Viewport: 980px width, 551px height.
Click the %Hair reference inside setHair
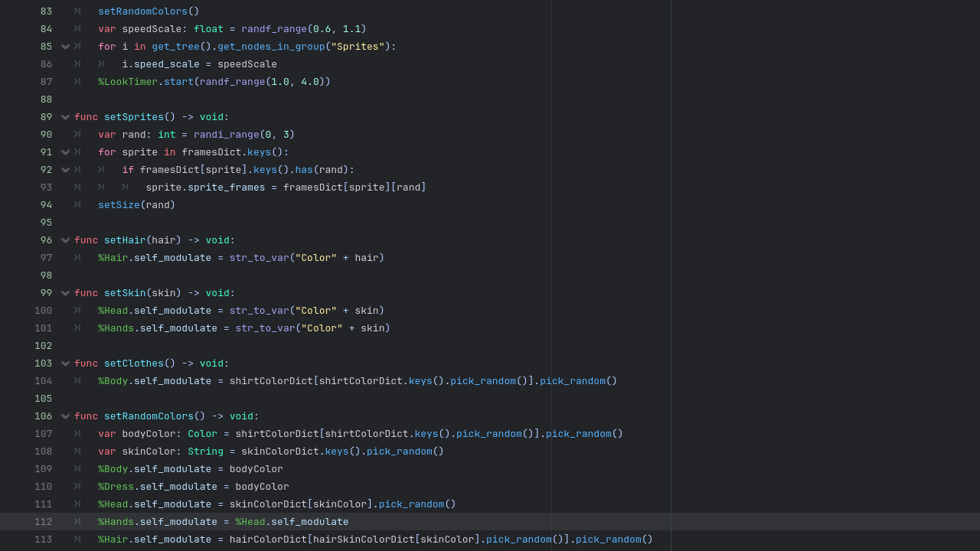113,258
